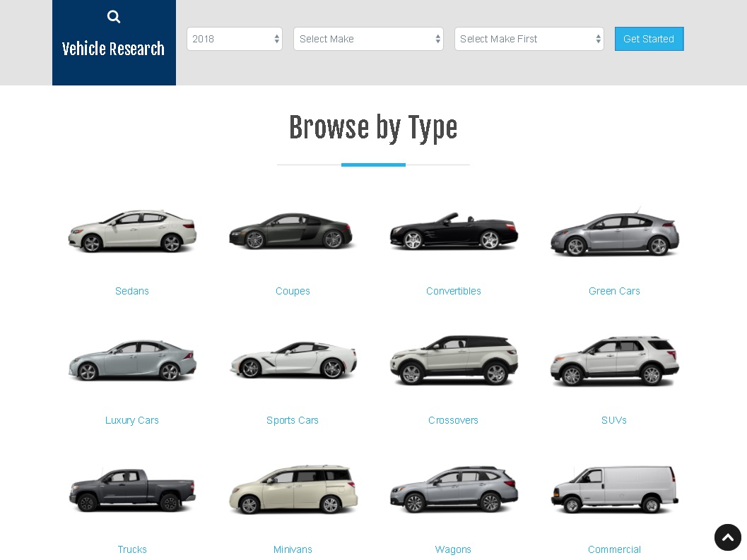Open the 2018 year dropdown
Screen dimensions: 747x560
[x=234, y=39]
